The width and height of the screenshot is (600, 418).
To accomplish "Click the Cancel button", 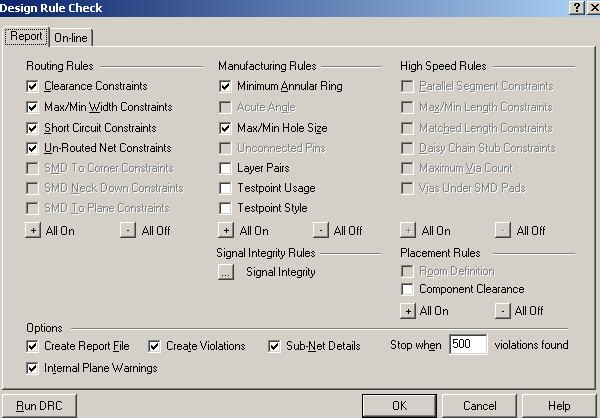I will (480, 406).
